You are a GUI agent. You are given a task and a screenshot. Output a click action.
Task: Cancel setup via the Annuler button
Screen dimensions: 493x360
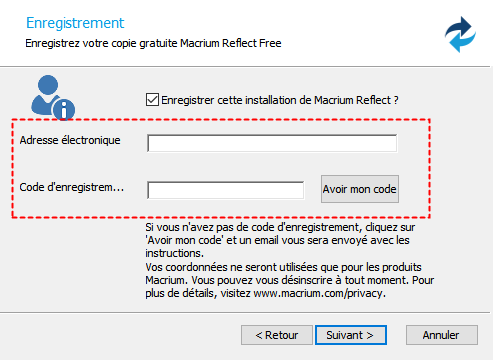coord(442,335)
